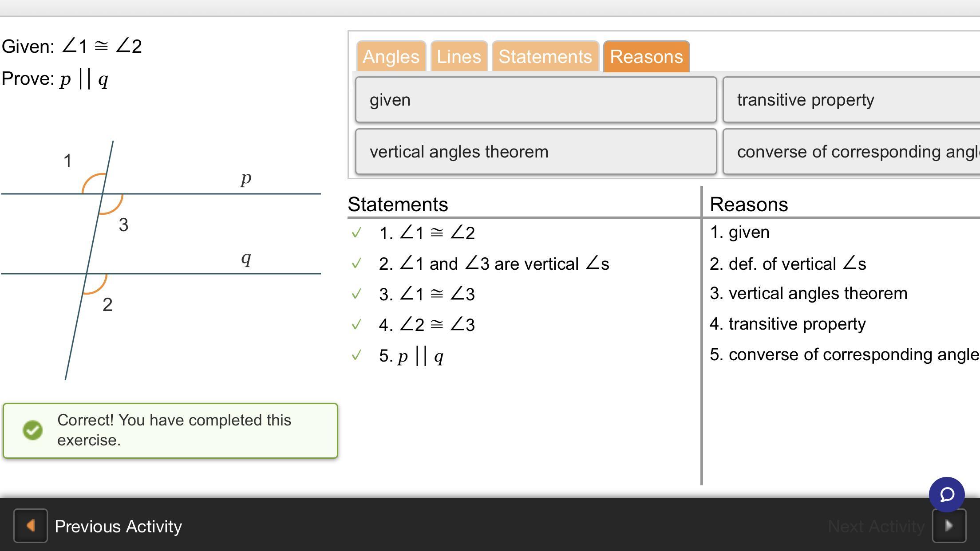This screenshot has height=551, width=980.
Task: Choose the "given" reason tile
Action: pos(536,100)
